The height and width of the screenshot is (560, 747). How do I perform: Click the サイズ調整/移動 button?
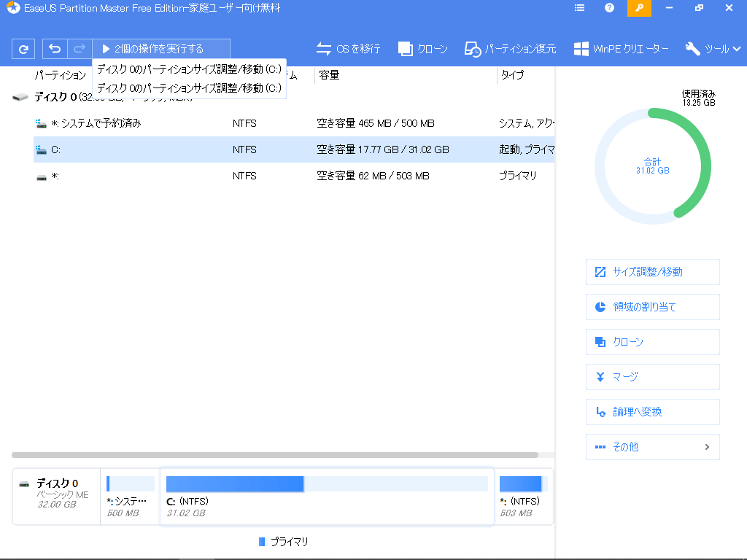tap(652, 272)
